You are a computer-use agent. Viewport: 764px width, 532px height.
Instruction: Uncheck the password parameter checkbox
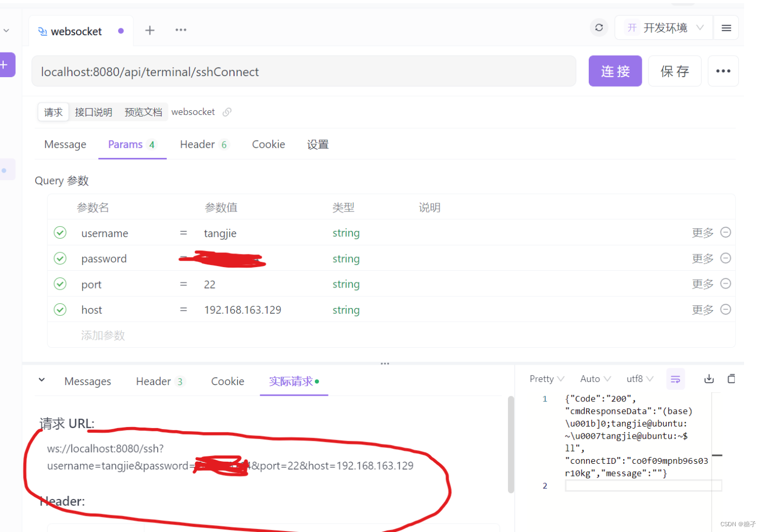click(60, 258)
